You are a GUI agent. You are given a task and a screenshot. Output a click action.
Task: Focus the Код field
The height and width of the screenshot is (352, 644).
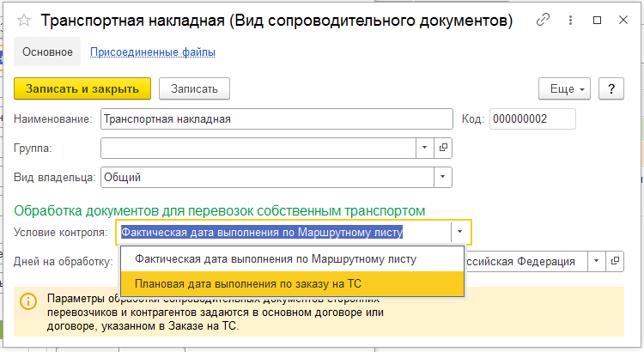tap(532, 119)
